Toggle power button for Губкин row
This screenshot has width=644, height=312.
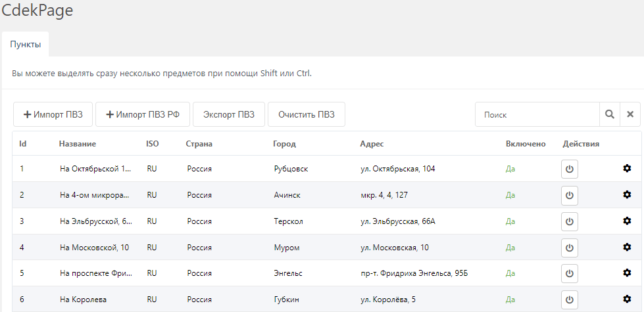tap(569, 300)
